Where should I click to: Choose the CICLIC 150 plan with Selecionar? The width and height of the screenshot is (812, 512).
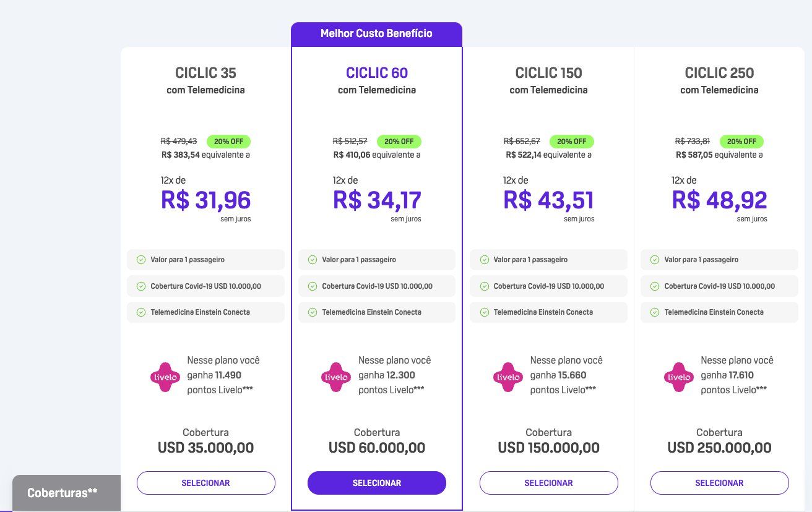pyautogui.click(x=549, y=483)
